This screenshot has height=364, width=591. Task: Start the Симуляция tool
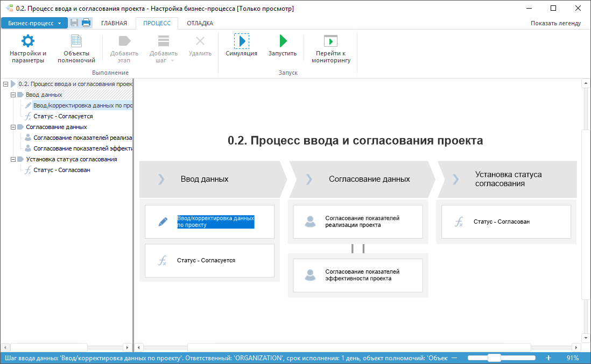(x=241, y=42)
